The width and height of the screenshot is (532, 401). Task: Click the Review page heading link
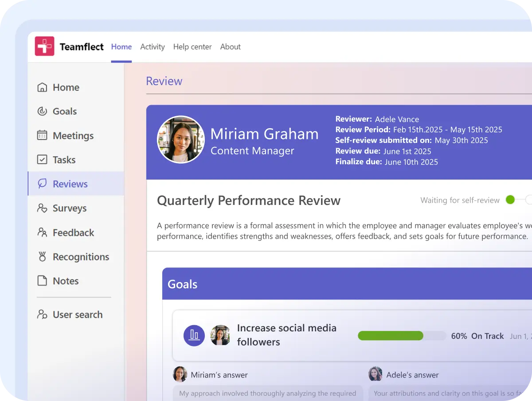pyautogui.click(x=164, y=81)
